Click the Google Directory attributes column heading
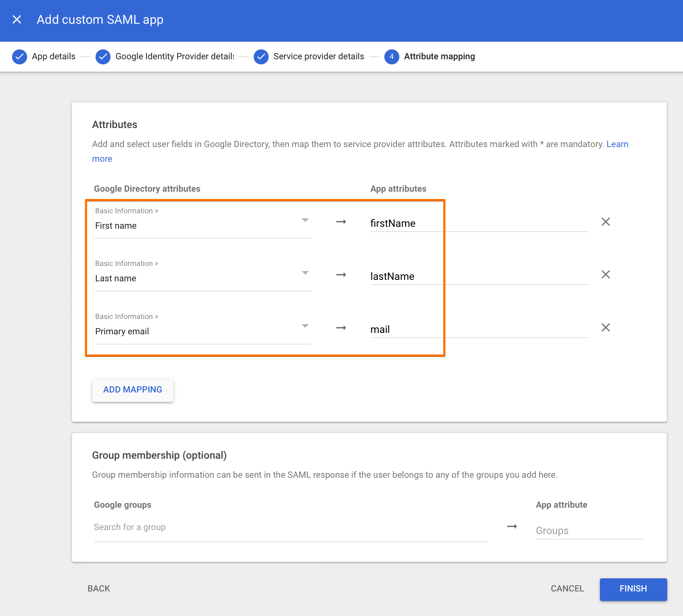 [x=147, y=189]
